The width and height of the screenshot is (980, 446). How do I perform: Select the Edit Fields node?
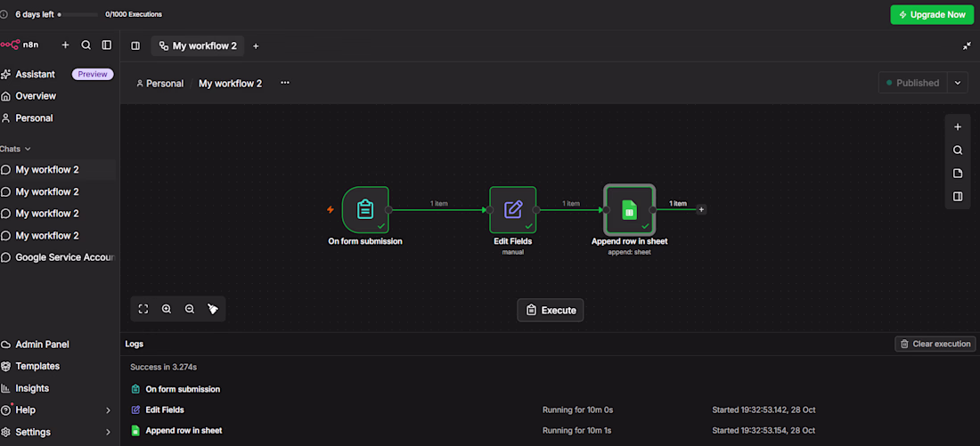point(512,209)
